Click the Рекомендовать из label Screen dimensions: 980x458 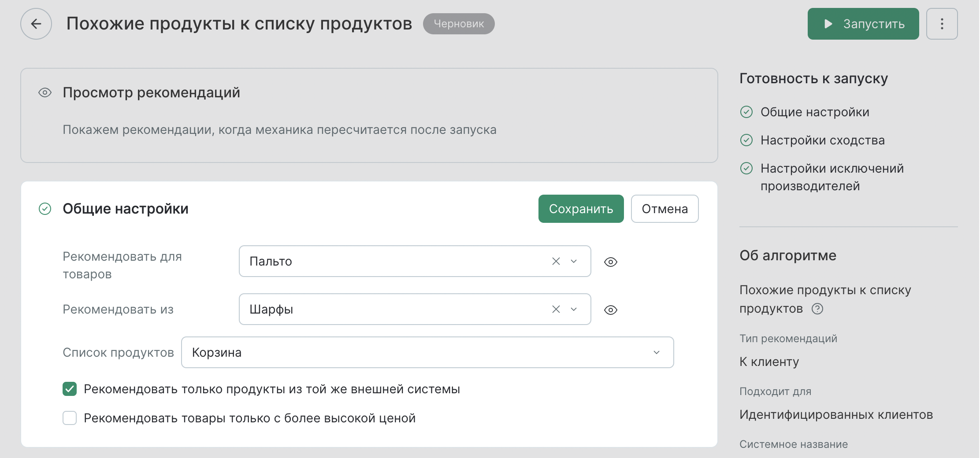click(118, 309)
